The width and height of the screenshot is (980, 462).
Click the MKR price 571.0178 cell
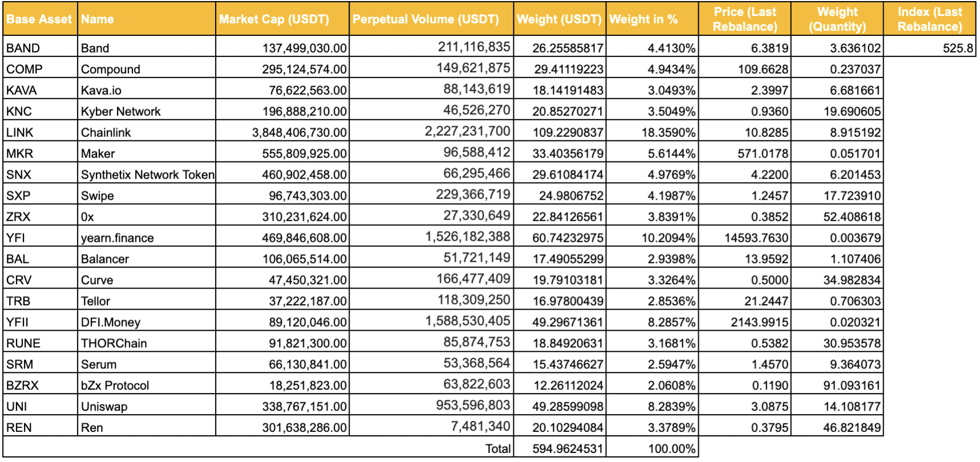click(745, 152)
